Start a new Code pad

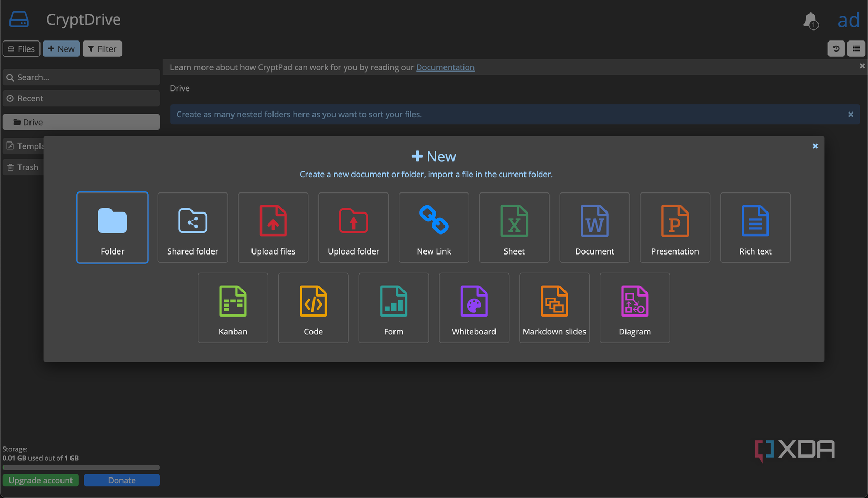click(x=313, y=308)
